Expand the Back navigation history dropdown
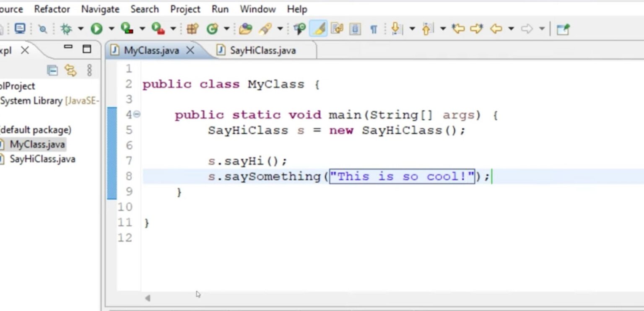Image resolution: width=644 pixels, height=311 pixels. [511, 29]
